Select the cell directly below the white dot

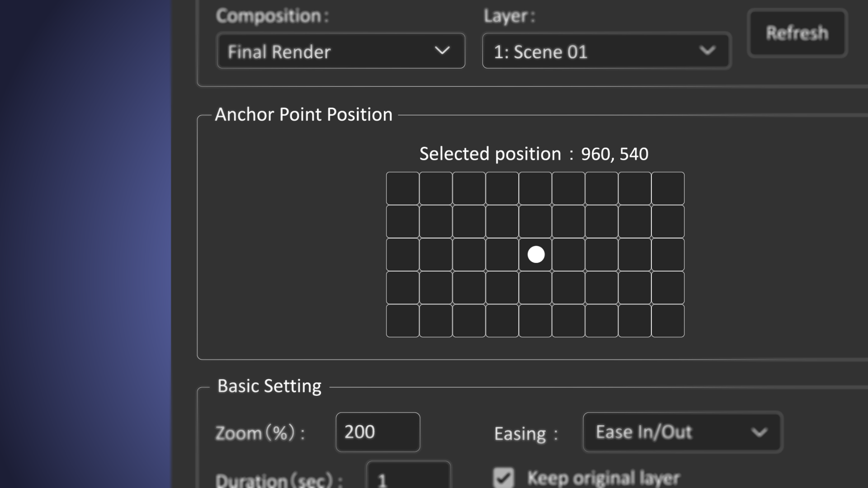535,287
